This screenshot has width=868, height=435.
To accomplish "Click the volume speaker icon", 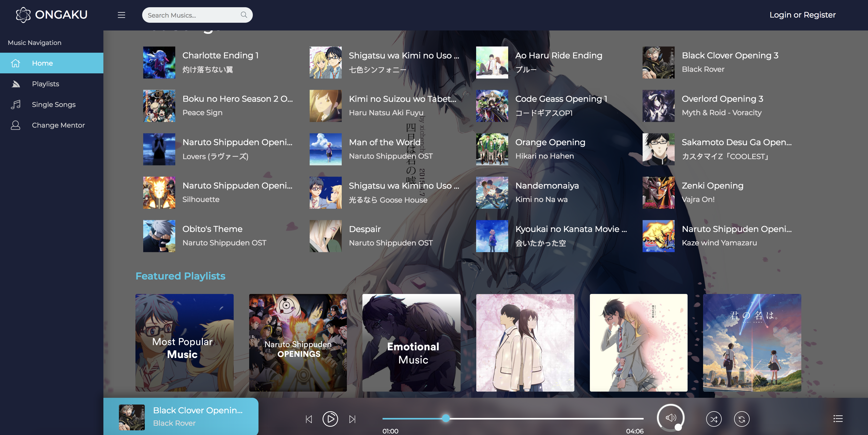I will pyautogui.click(x=670, y=418).
